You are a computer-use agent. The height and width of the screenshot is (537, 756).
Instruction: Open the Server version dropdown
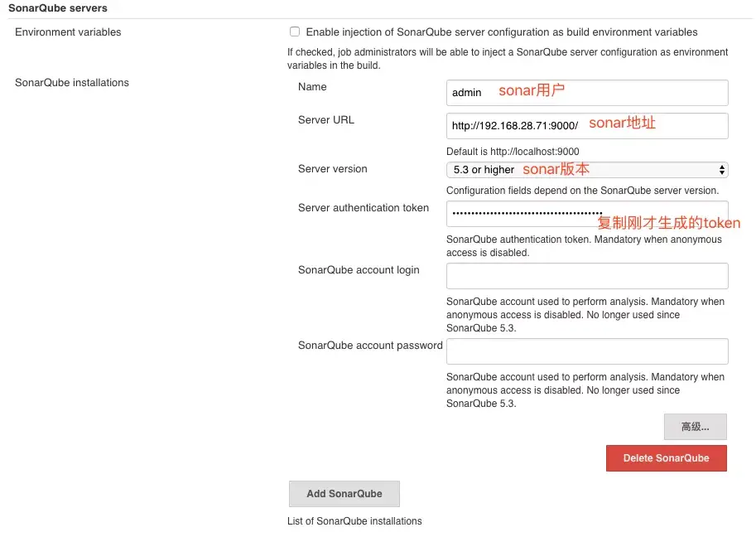[x=586, y=170]
